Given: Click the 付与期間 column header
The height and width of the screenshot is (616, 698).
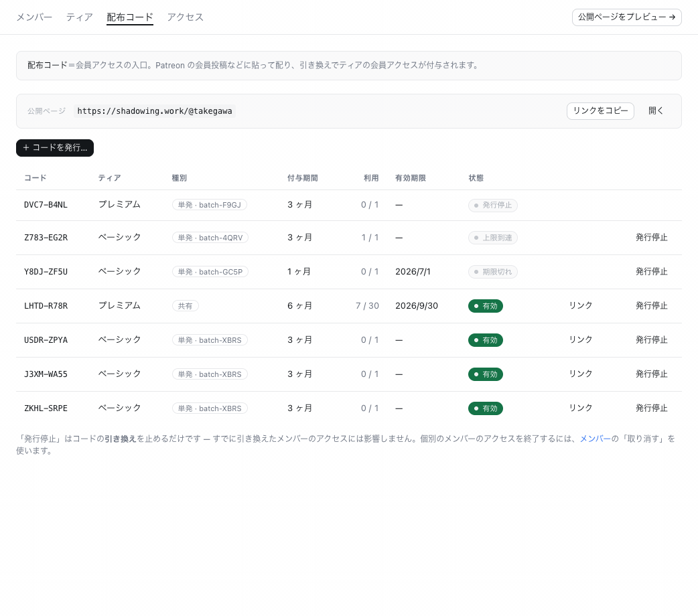Looking at the screenshot, I should [302, 178].
